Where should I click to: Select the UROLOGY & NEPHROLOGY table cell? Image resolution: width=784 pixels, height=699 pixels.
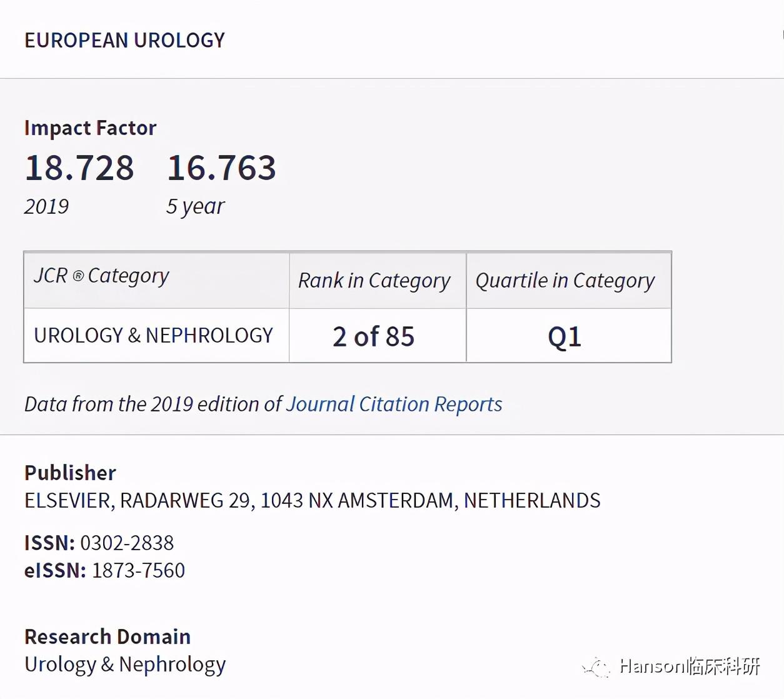[153, 336]
